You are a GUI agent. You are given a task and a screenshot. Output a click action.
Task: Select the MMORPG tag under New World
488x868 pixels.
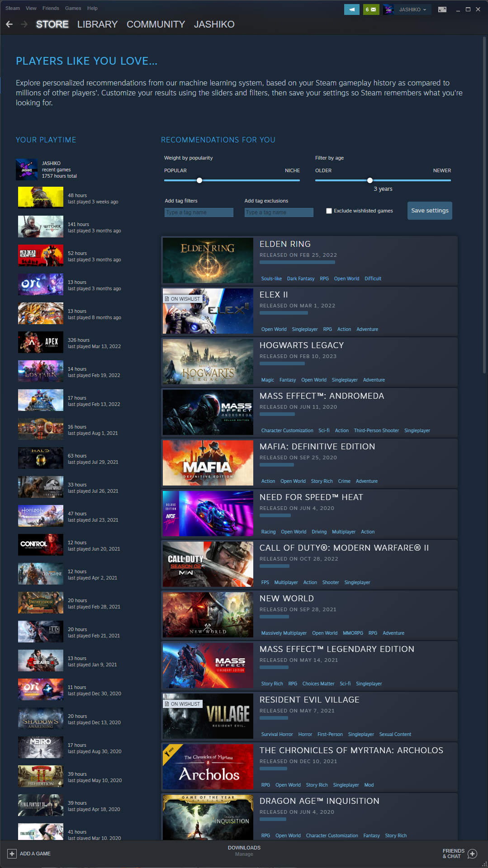pos(353,633)
